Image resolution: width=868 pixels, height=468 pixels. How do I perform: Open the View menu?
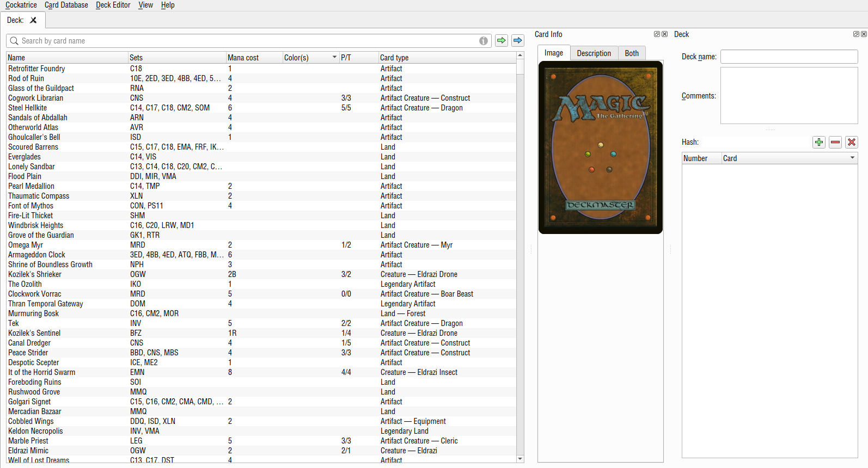pos(145,5)
